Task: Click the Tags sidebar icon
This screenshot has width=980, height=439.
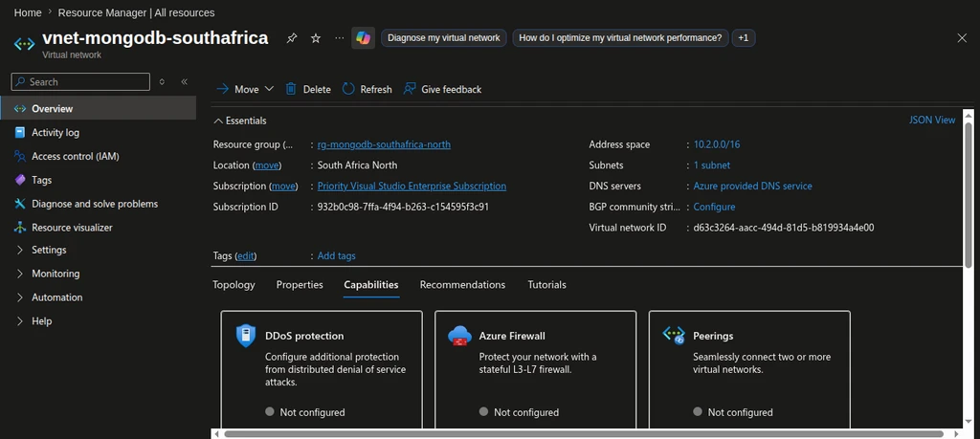Action: point(20,180)
